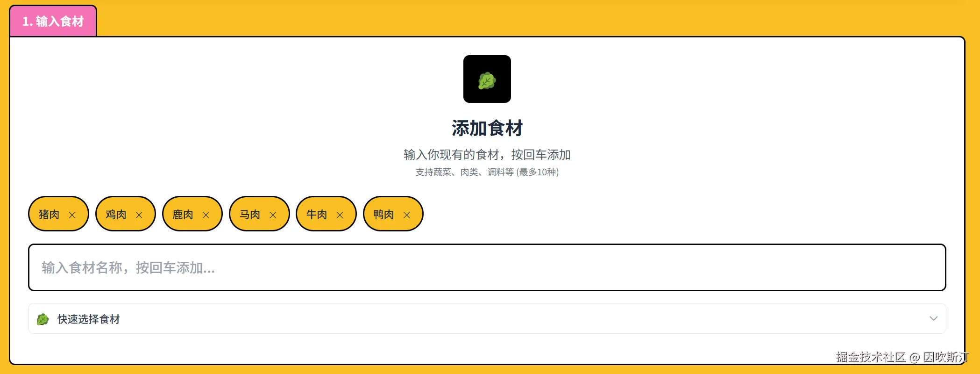Select the 猪肉 tag label

49,215
